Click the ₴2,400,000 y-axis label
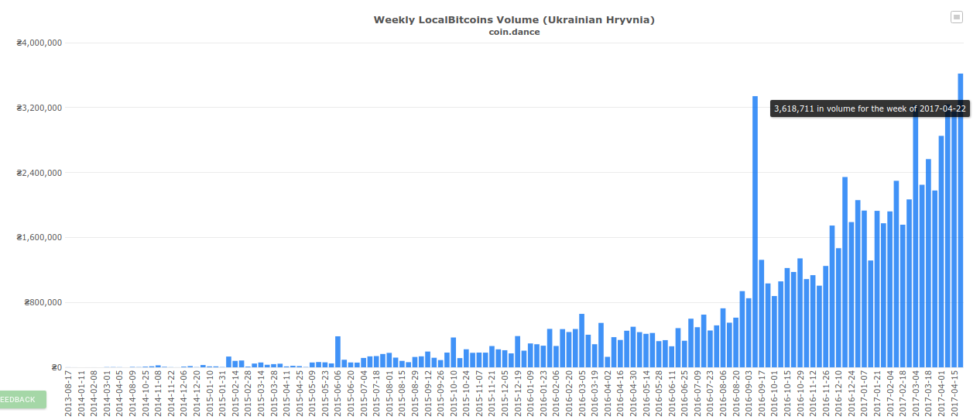 coord(39,173)
